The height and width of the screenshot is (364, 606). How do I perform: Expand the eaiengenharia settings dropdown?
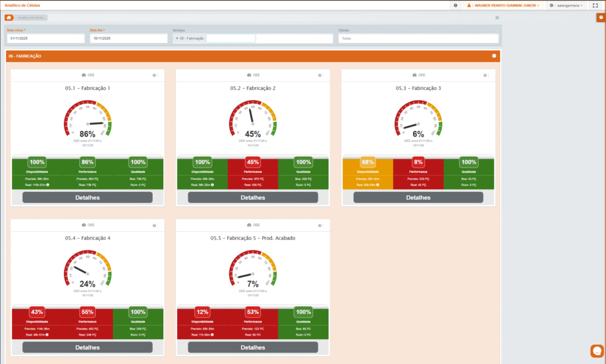coord(566,5)
